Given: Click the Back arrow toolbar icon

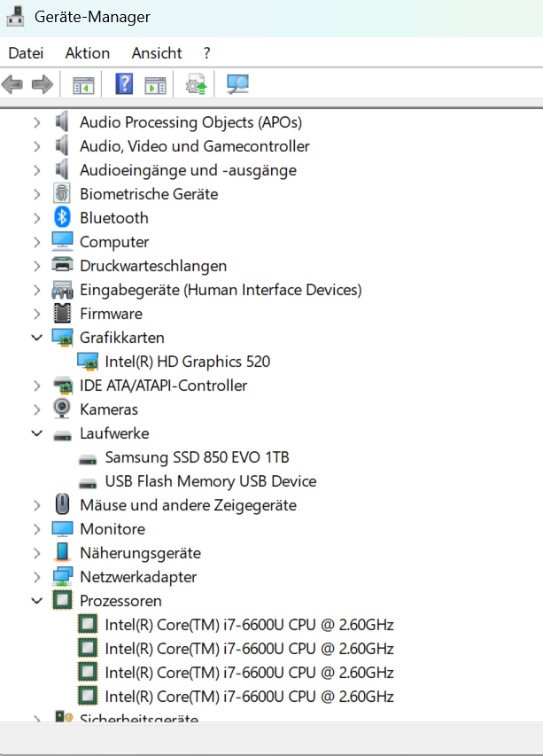Looking at the screenshot, I should tap(12, 84).
